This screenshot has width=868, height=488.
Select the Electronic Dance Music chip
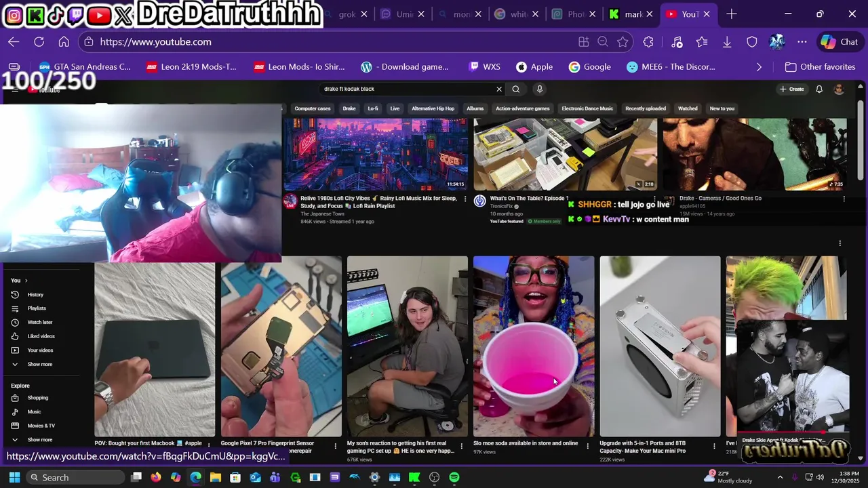pyautogui.click(x=587, y=108)
